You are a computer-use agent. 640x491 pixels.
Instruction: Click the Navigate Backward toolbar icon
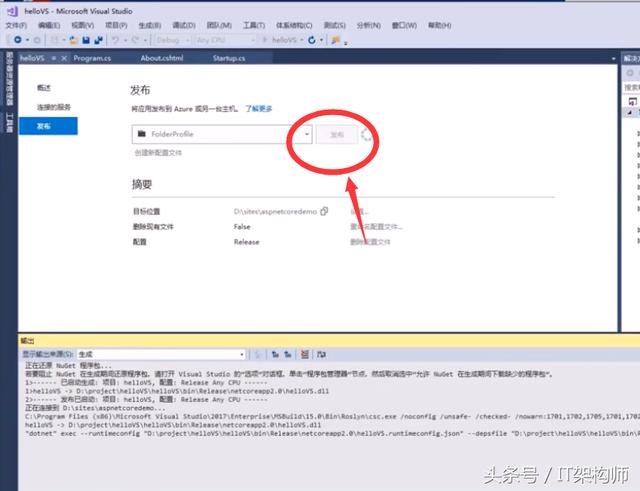pyautogui.click(x=18, y=40)
